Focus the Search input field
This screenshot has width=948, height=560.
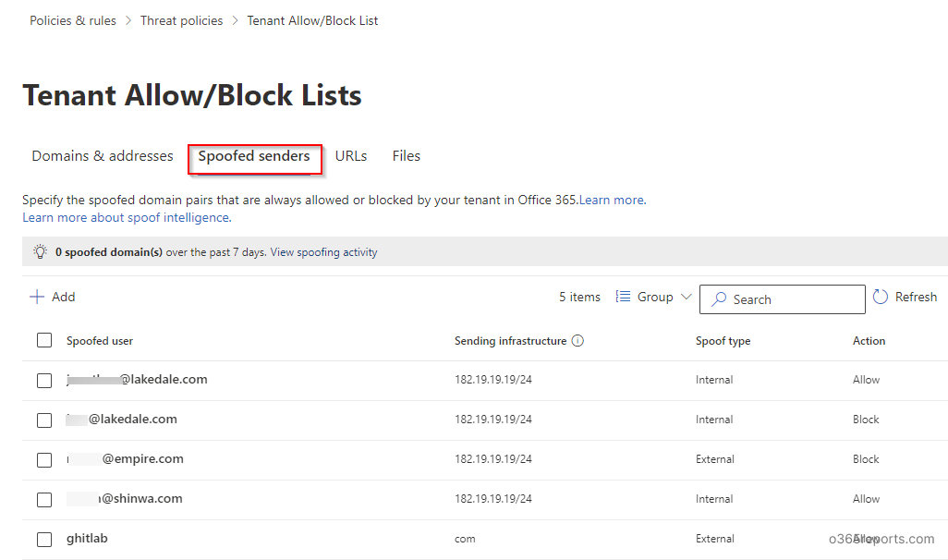783,299
